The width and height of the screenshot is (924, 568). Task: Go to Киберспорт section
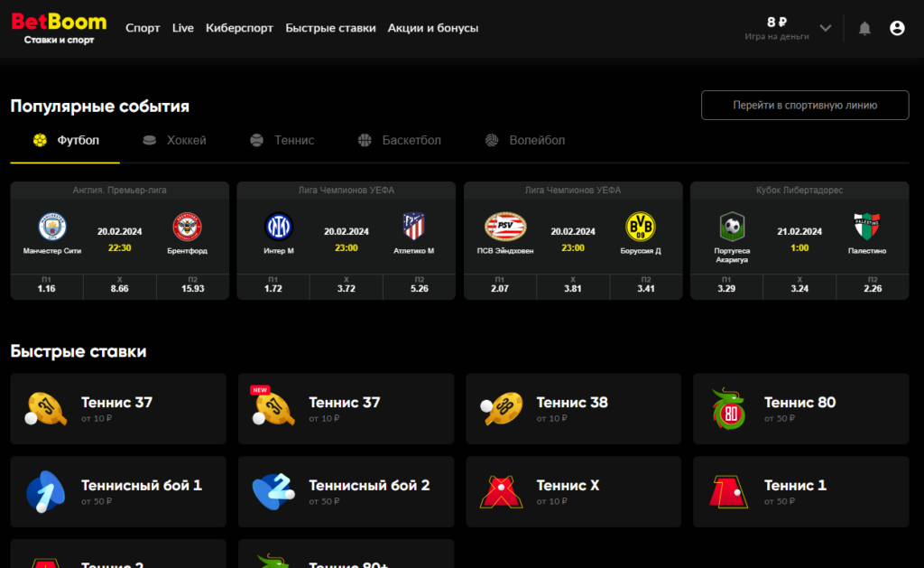click(x=239, y=28)
